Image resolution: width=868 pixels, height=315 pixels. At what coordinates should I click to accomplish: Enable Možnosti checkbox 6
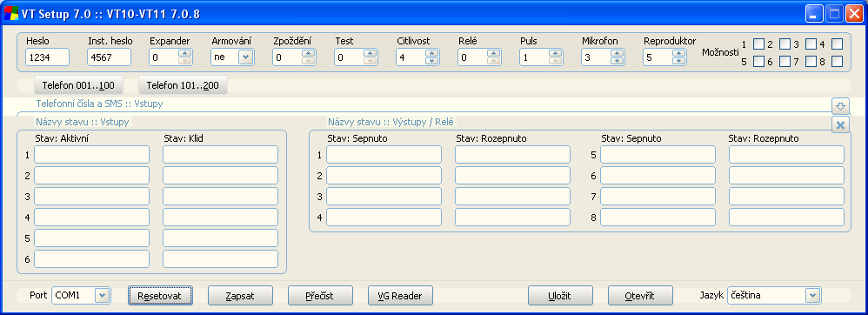[x=785, y=62]
